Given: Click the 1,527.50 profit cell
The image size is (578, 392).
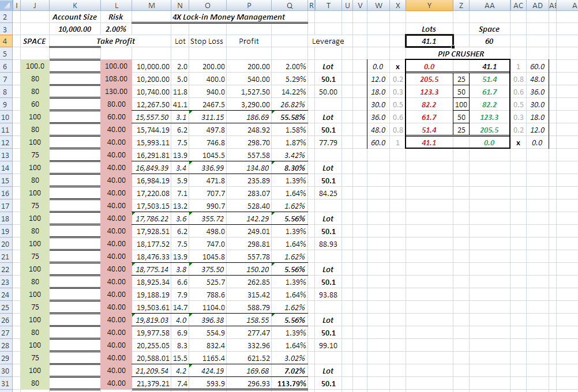Looking at the screenshot, I should pyautogui.click(x=249, y=91).
